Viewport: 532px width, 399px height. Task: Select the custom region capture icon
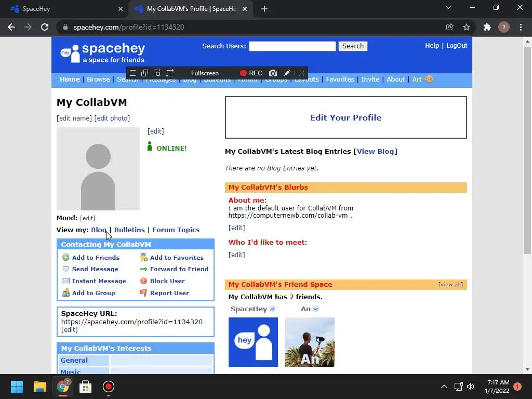coord(170,73)
